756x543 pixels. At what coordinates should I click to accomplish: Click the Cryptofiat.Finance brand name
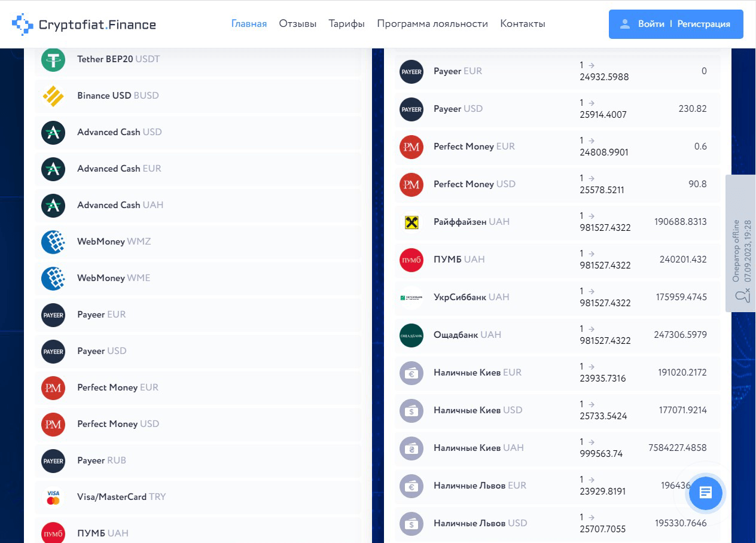[97, 25]
